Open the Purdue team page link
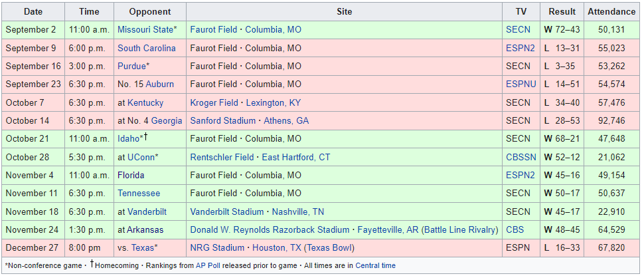The width and height of the screenshot is (644, 276). (132, 67)
